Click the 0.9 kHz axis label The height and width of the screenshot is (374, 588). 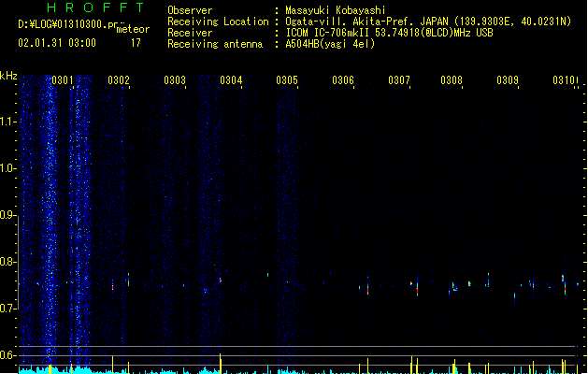7,215
